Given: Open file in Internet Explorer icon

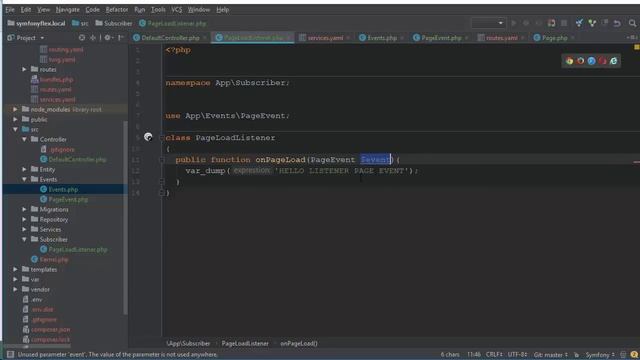Looking at the screenshot, I should pos(613,61).
